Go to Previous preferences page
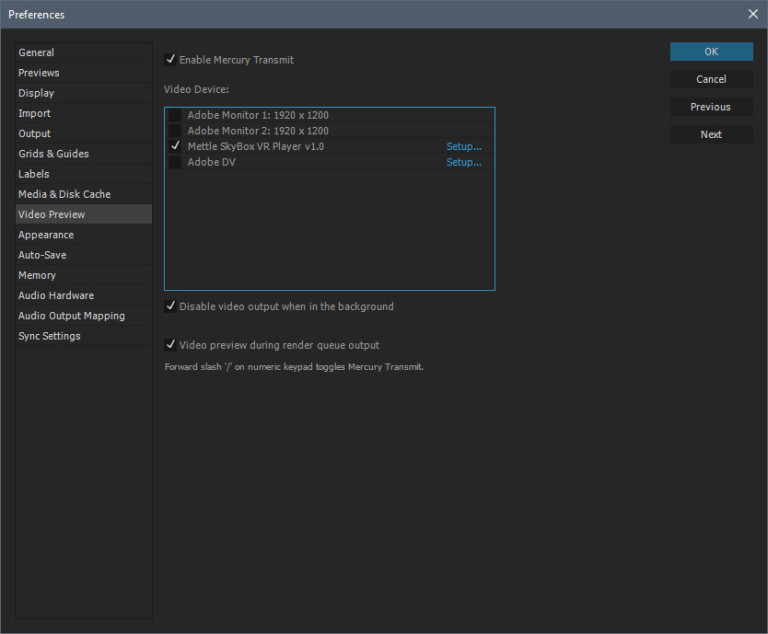Image resolution: width=768 pixels, height=634 pixels. pos(711,107)
